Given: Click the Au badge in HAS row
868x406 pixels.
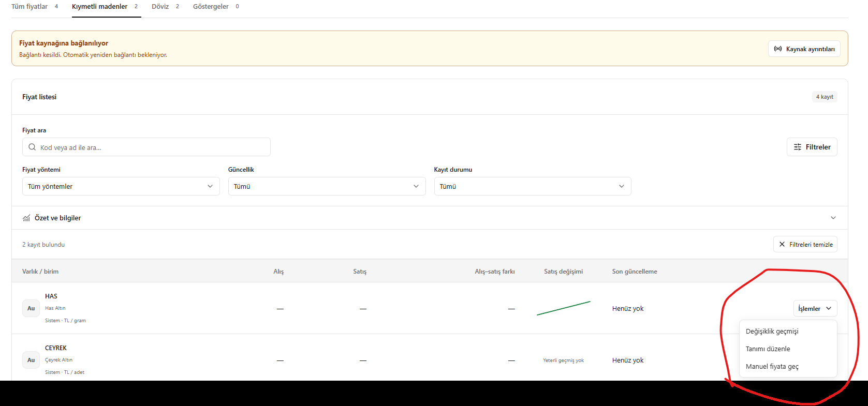Looking at the screenshot, I should (x=31, y=308).
